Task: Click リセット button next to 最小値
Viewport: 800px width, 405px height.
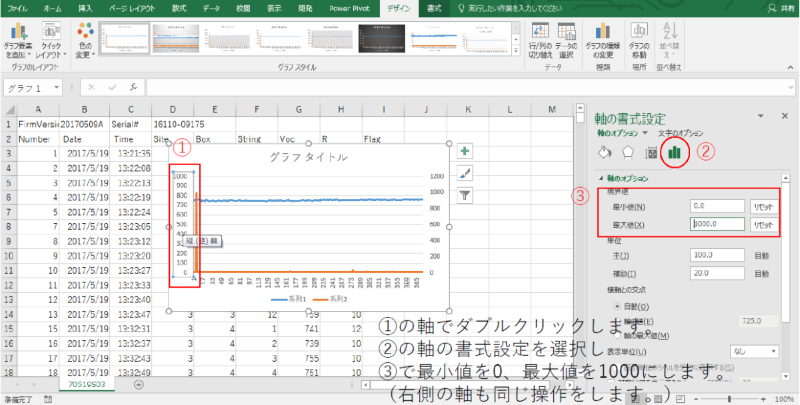Action: (763, 206)
